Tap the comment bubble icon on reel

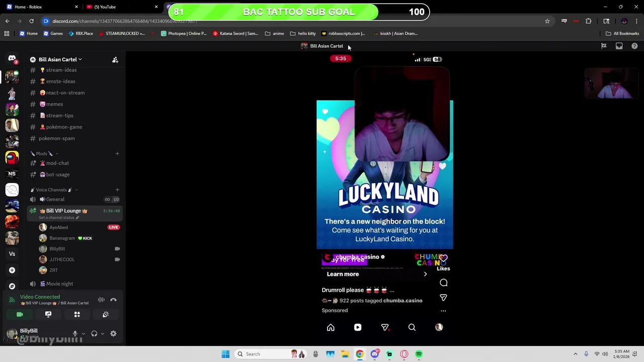pos(443,283)
